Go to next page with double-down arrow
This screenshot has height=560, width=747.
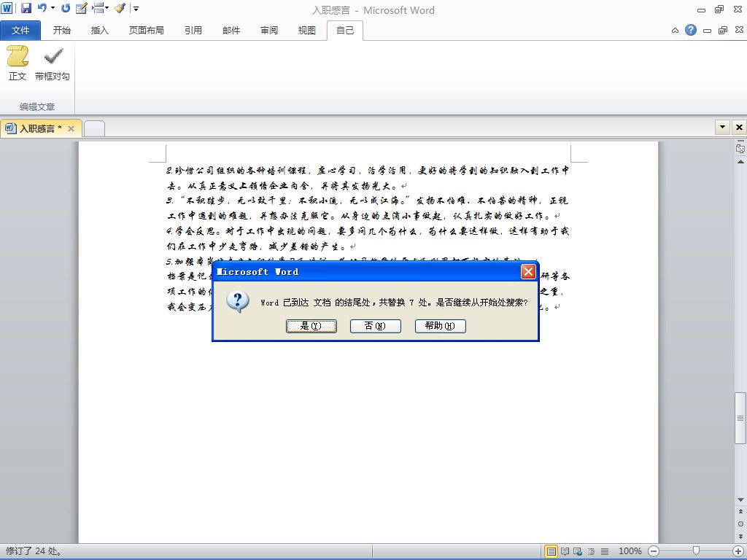click(x=740, y=536)
